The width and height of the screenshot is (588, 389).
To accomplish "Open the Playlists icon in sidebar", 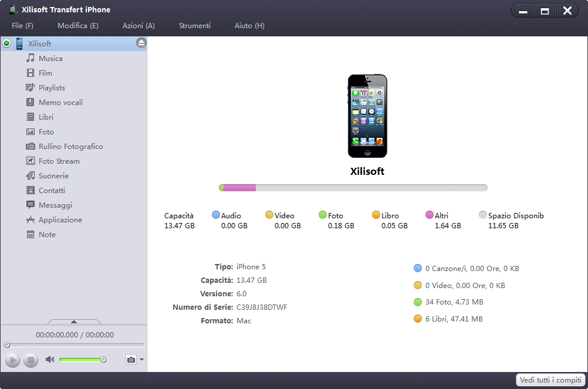I will 31,87.
